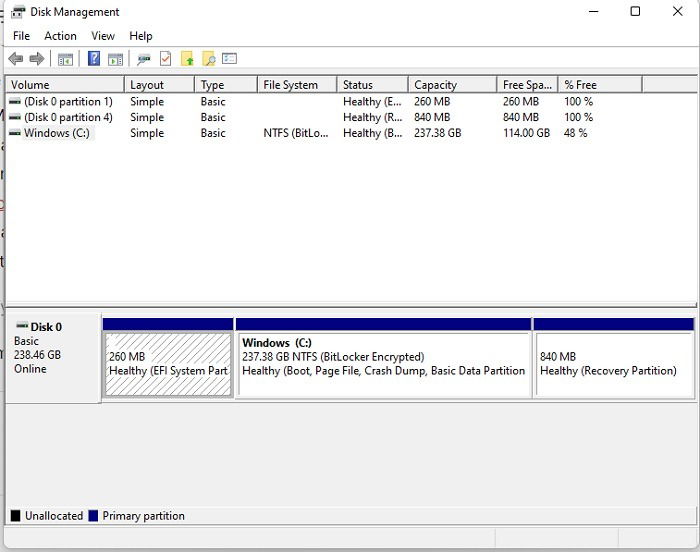
Task: Click the Connect/Rescan disk toolbar icon
Action: pyautogui.click(x=144, y=59)
